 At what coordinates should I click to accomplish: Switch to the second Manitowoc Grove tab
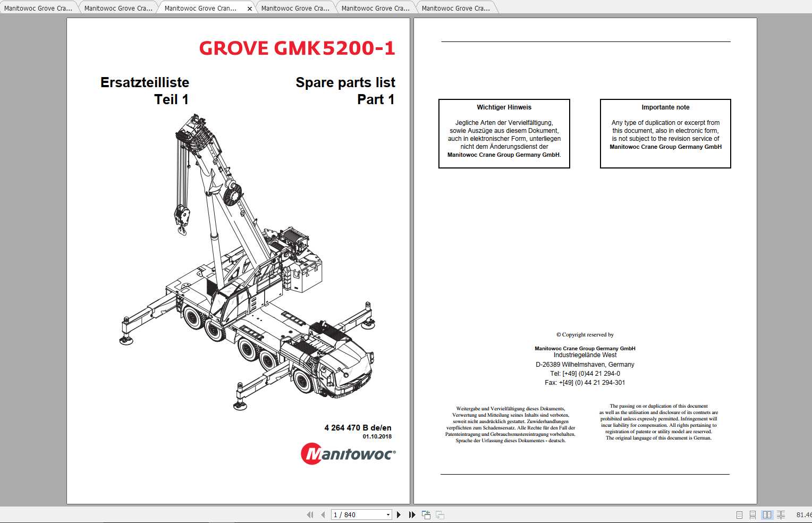[x=119, y=8]
